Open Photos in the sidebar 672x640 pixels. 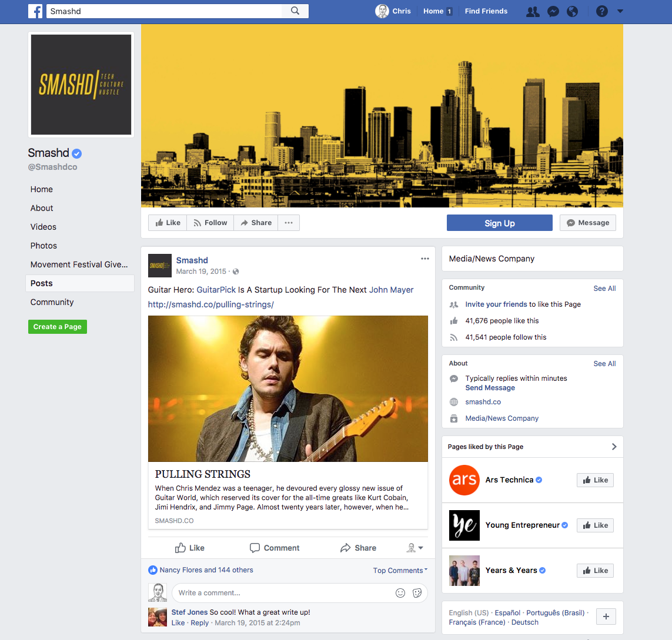tap(44, 246)
